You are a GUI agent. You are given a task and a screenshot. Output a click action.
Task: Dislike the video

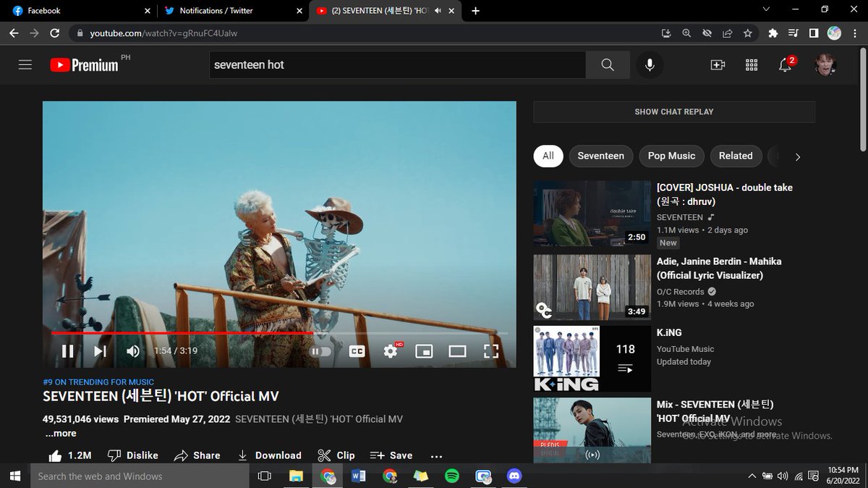133,455
